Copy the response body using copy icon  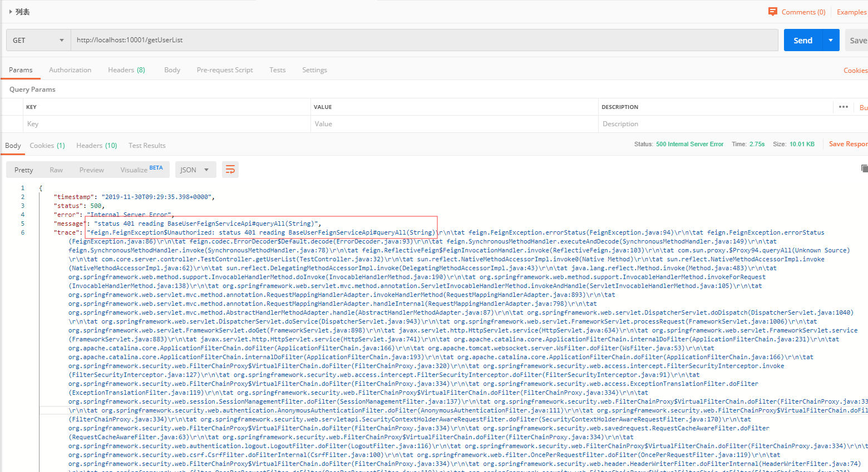click(864, 167)
